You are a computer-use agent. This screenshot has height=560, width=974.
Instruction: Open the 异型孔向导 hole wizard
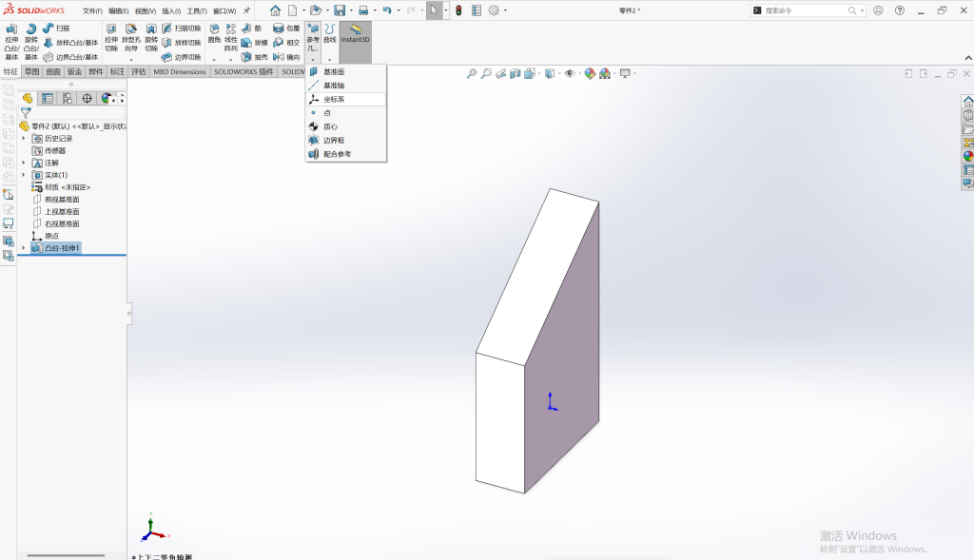pos(131,38)
